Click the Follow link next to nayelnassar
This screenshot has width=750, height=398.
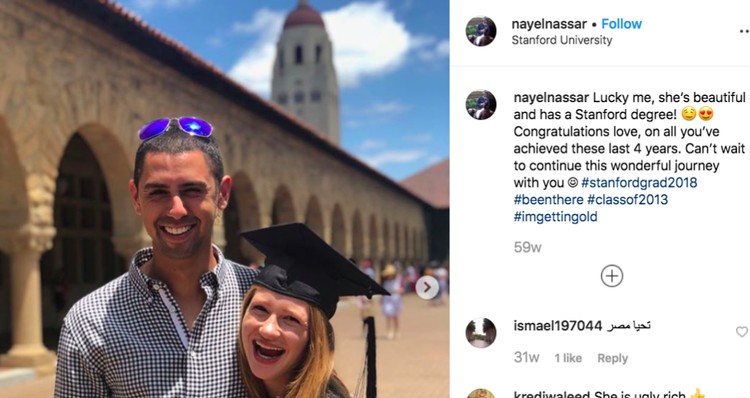coord(621,24)
